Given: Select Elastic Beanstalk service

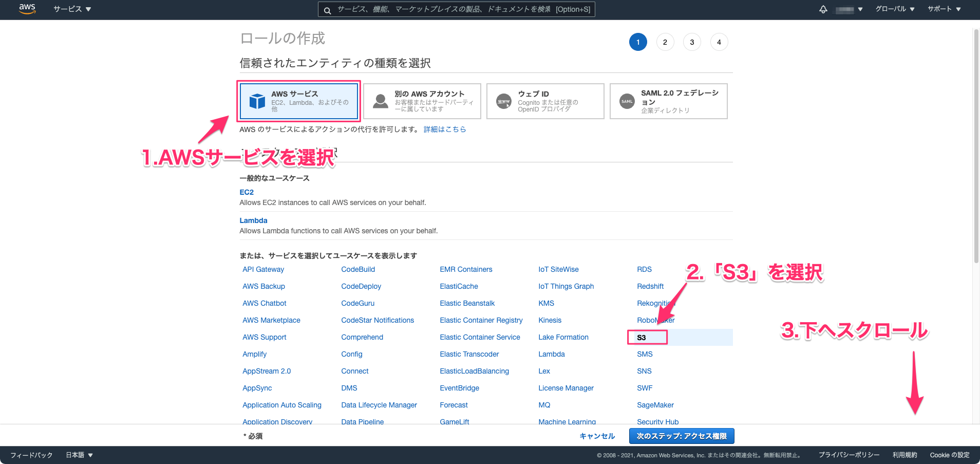Looking at the screenshot, I should [467, 303].
